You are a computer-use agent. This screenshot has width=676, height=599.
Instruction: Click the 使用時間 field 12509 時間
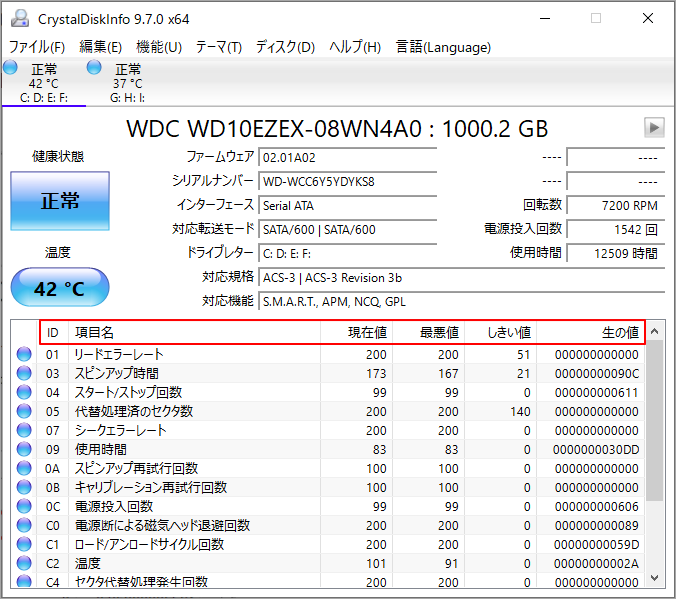(616, 254)
